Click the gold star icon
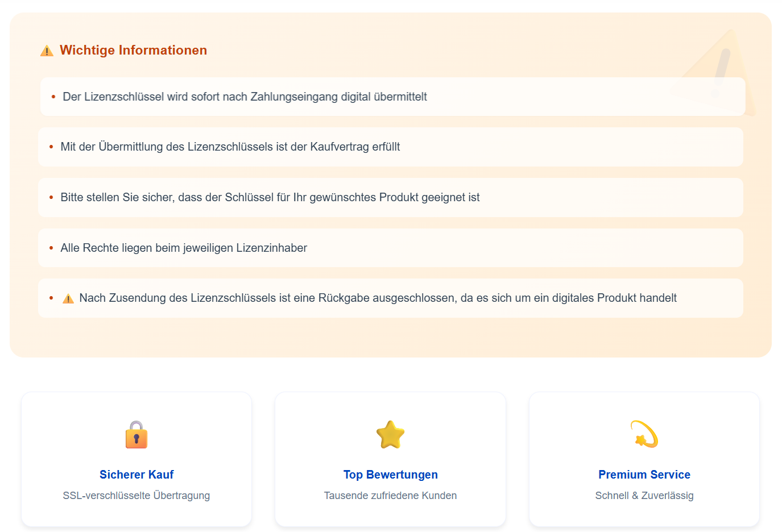The height and width of the screenshot is (532, 782). click(390, 435)
